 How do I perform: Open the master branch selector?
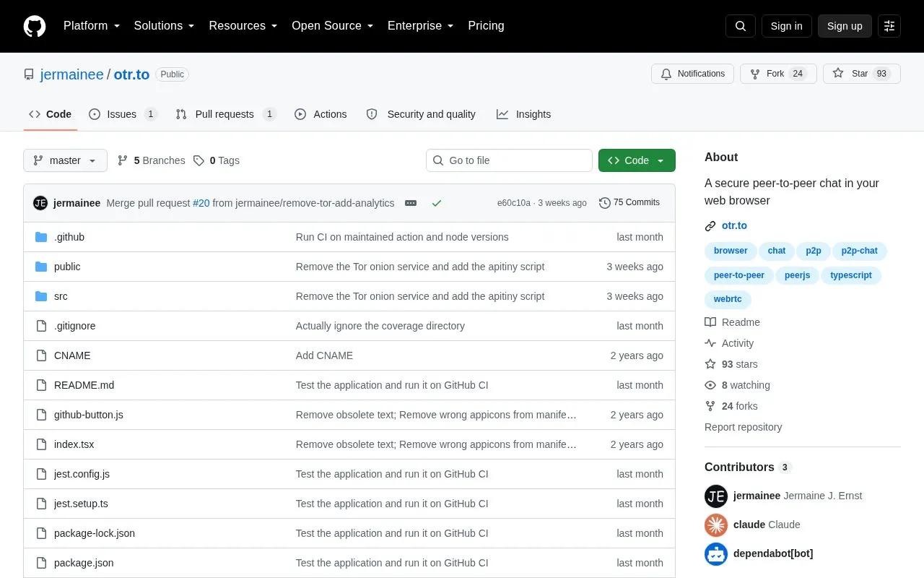65,160
